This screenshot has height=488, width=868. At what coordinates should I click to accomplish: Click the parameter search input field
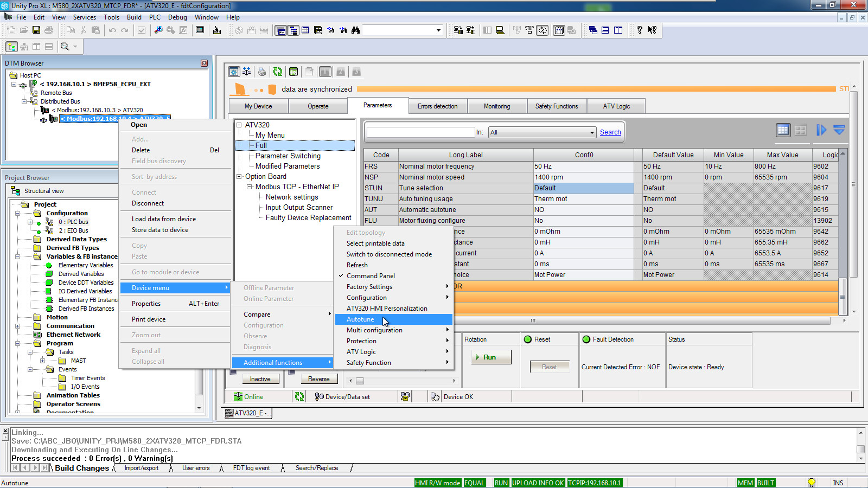tap(420, 132)
